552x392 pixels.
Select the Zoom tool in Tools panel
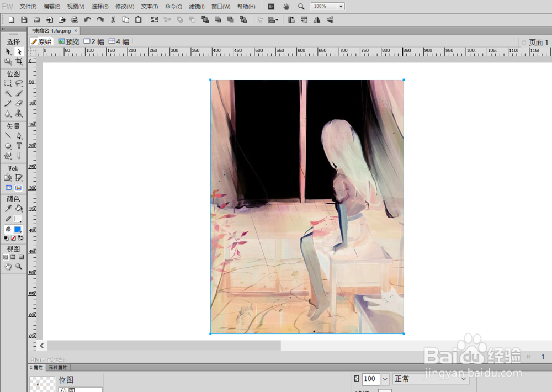19,267
